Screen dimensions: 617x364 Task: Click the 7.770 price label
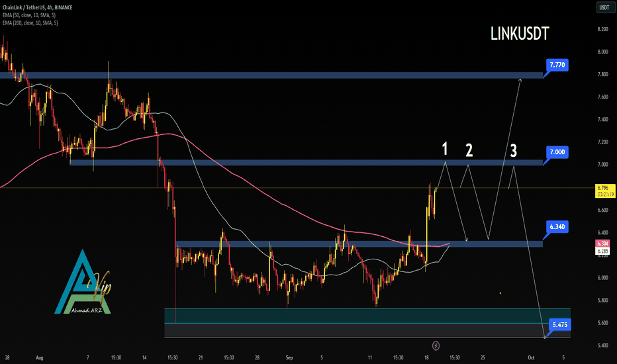[557, 65]
